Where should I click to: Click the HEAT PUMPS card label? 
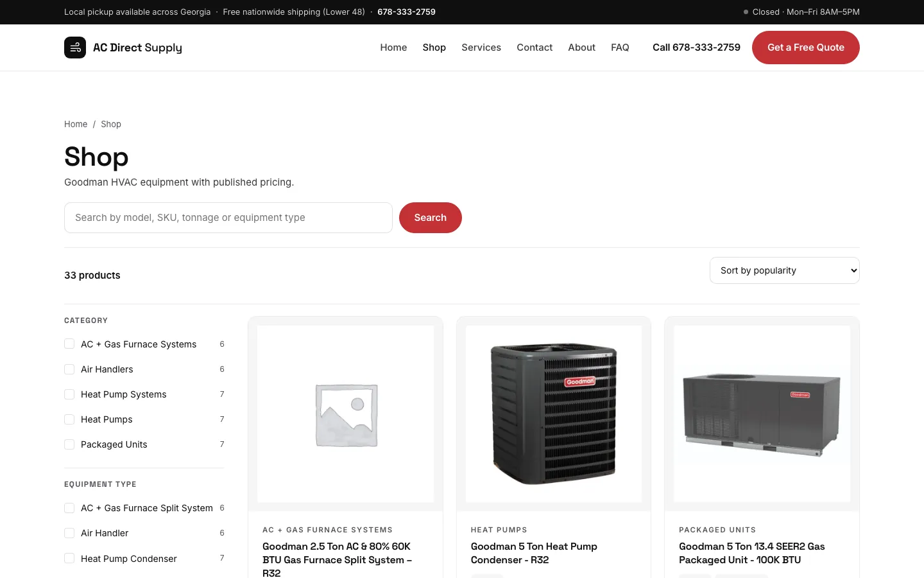(x=499, y=530)
